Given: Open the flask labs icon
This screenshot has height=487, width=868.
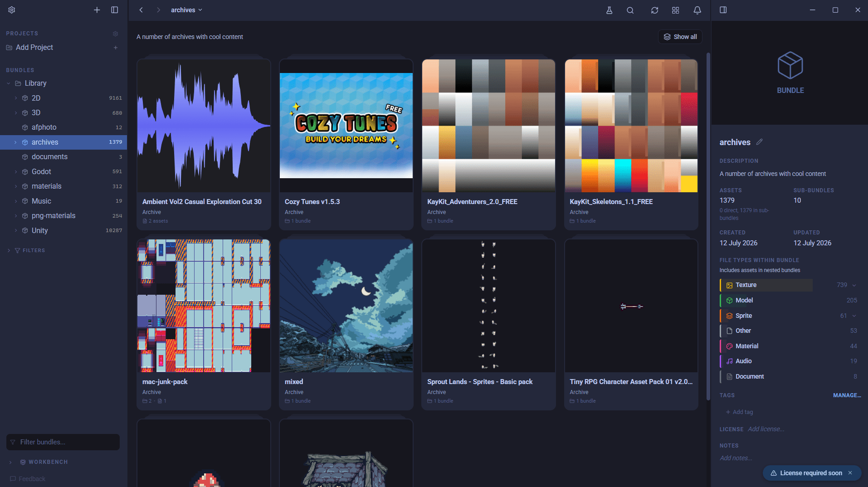Looking at the screenshot, I should (609, 10).
